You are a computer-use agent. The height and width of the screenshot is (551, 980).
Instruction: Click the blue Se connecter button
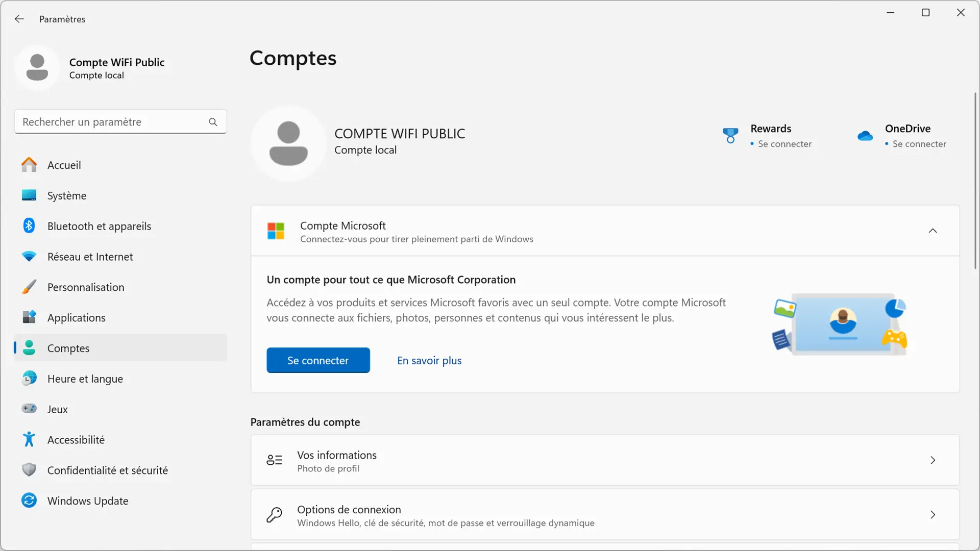[x=318, y=360]
